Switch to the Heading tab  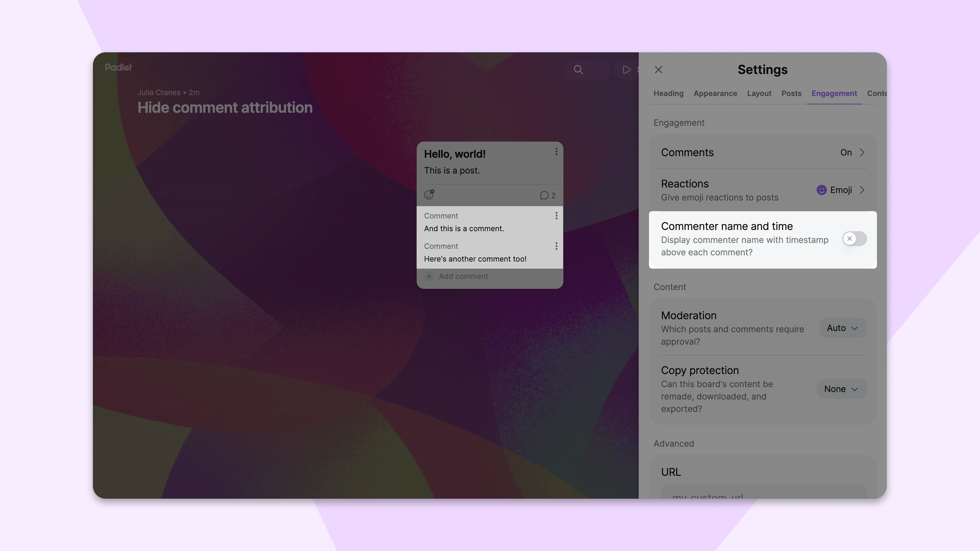tap(668, 94)
